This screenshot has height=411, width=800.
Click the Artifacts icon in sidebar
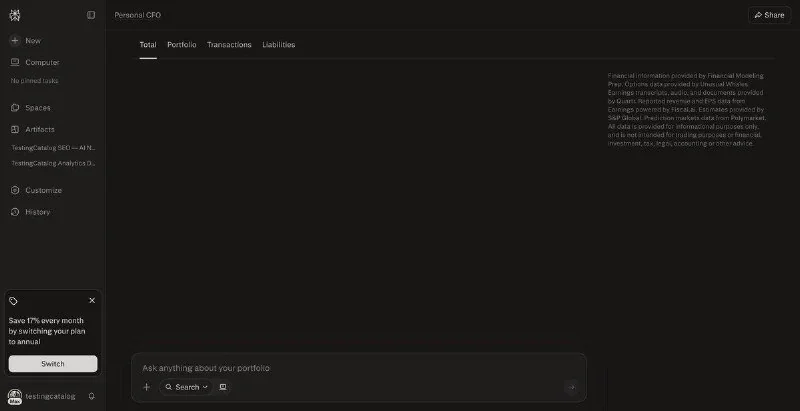[15, 130]
